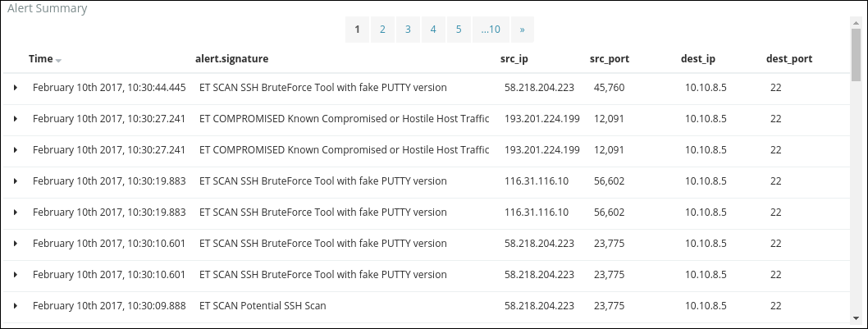Toggle the Time column sort arrow
Image resolution: width=868 pixels, height=329 pixels.
pyautogui.click(x=59, y=60)
